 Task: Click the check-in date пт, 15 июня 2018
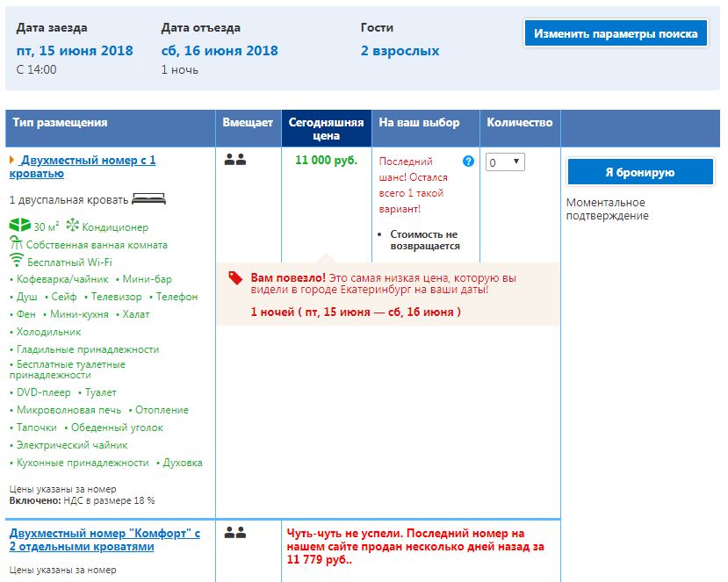click(x=75, y=50)
